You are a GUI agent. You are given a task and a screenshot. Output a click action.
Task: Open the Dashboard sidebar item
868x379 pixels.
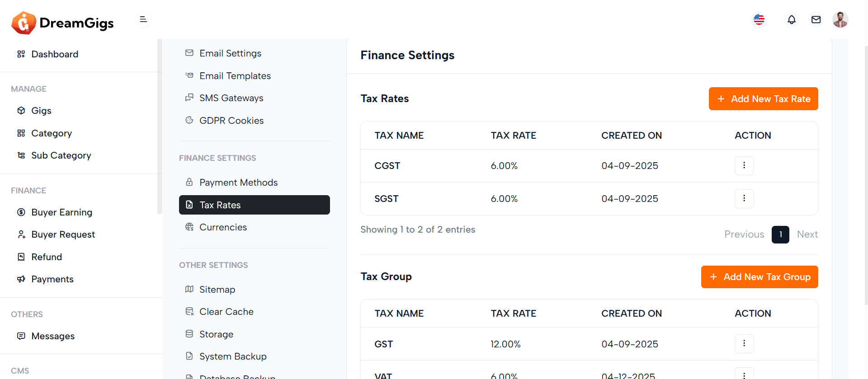click(x=55, y=54)
